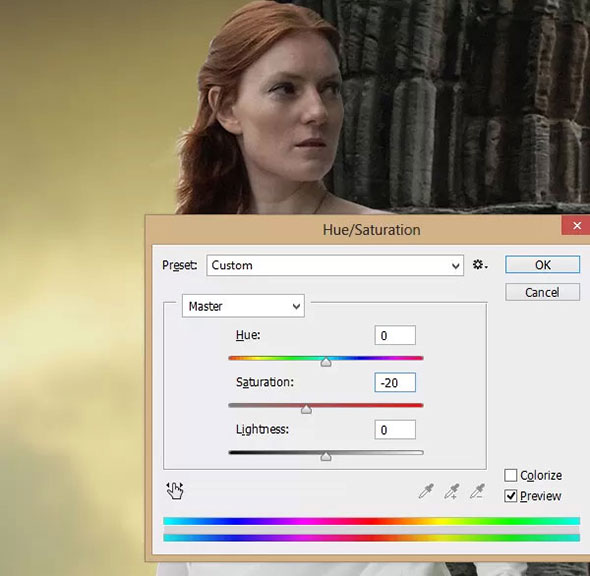Choose the Subtract from Sample eyedropper
590x576 pixels.
tap(477, 491)
